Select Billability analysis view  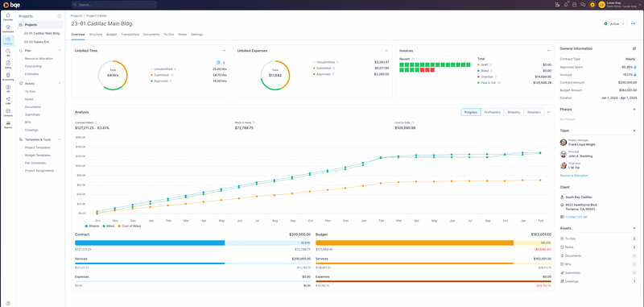point(514,112)
